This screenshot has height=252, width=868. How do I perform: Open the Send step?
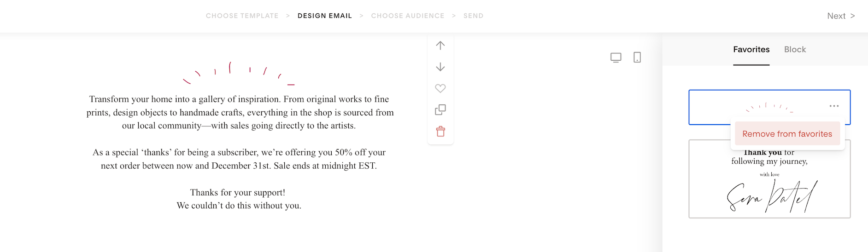(x=473, y=16)
